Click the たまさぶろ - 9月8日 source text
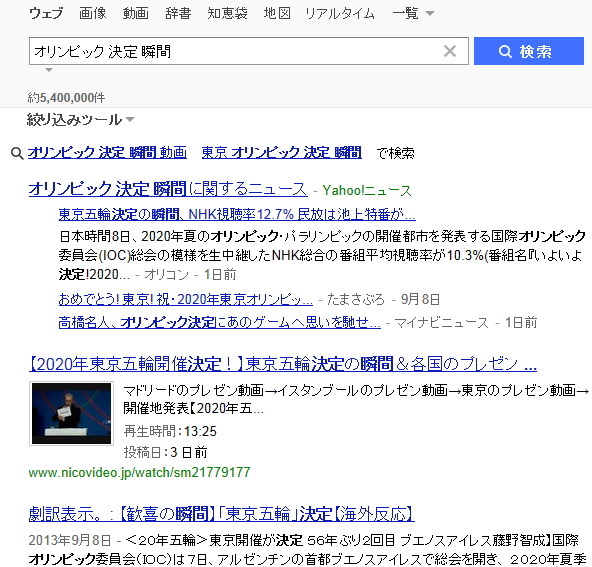Screen dimensions: 592x567 click(x=384, y=299)
